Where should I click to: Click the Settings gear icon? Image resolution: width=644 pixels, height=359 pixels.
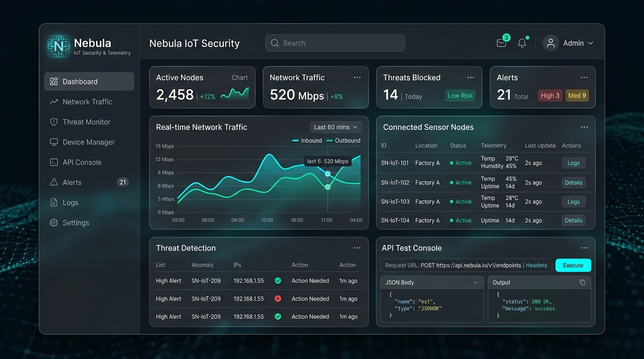point(54,223)
